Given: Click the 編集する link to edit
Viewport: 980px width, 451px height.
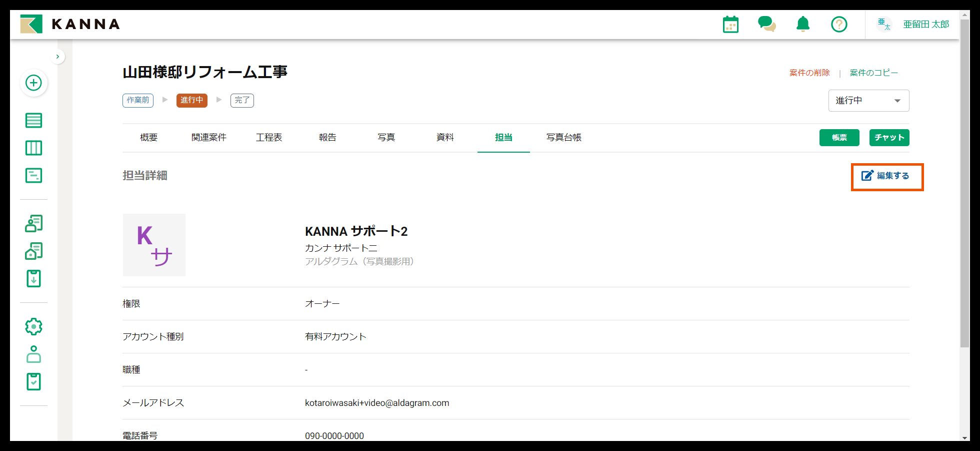Looking at the screenshot, I should tap(887, 177).
